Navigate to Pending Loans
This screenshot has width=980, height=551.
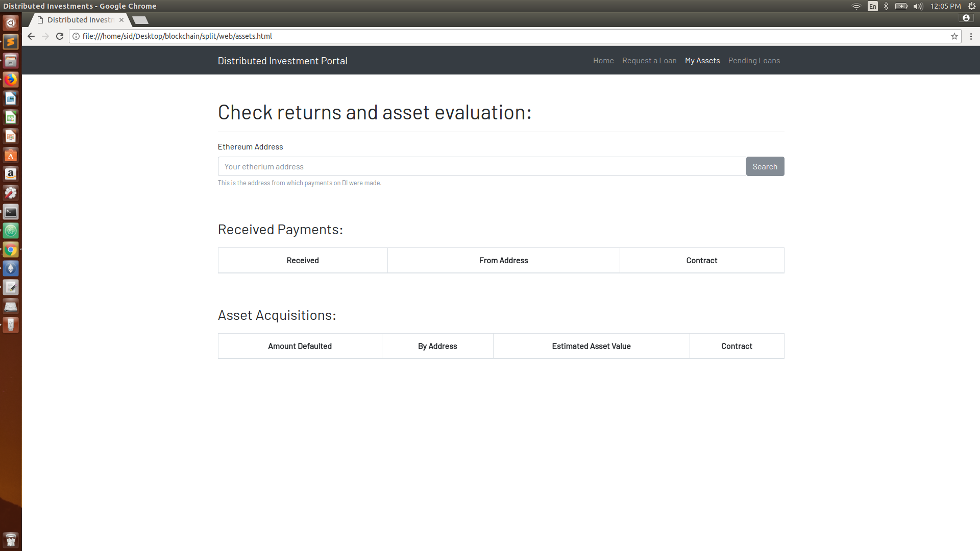tap(753, 61)
